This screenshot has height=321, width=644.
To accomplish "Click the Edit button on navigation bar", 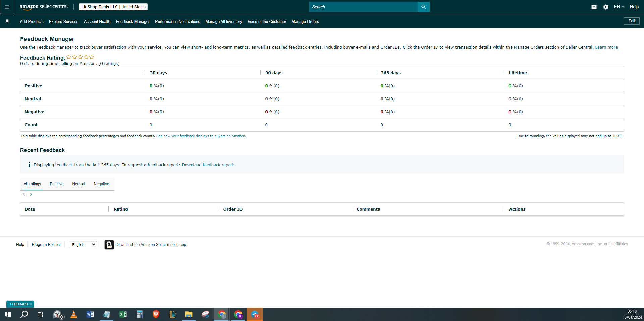I will point(632,21).
